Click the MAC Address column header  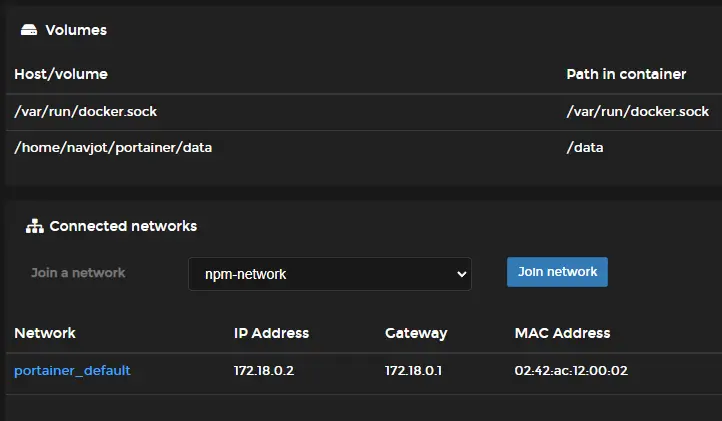562,333
